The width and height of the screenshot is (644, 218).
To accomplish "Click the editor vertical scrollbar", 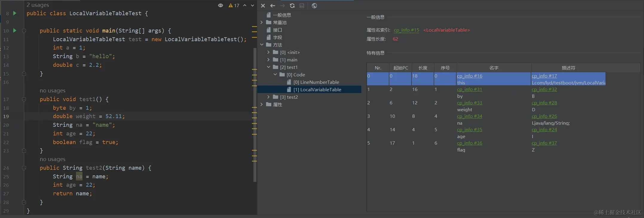I will [x=255, y=115].
